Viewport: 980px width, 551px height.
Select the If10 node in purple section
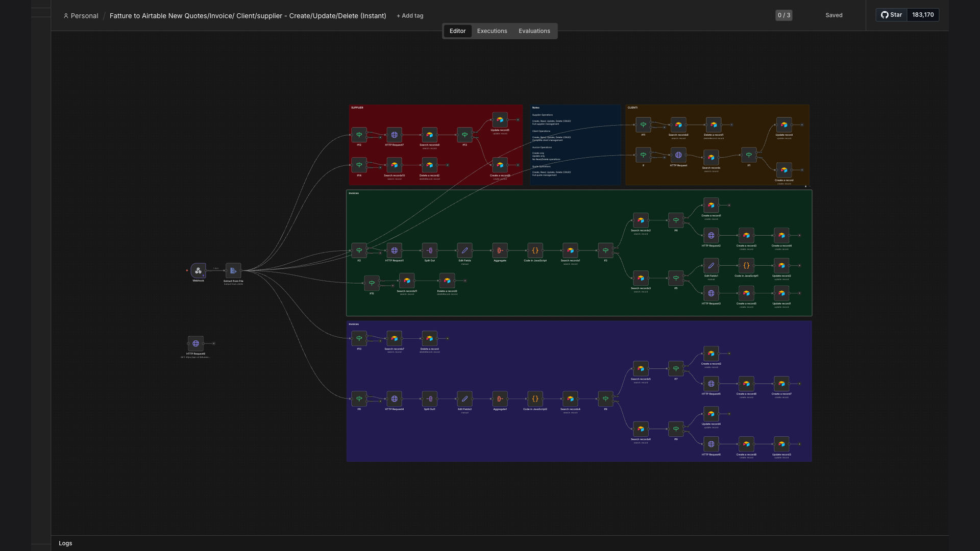(359, 338)
